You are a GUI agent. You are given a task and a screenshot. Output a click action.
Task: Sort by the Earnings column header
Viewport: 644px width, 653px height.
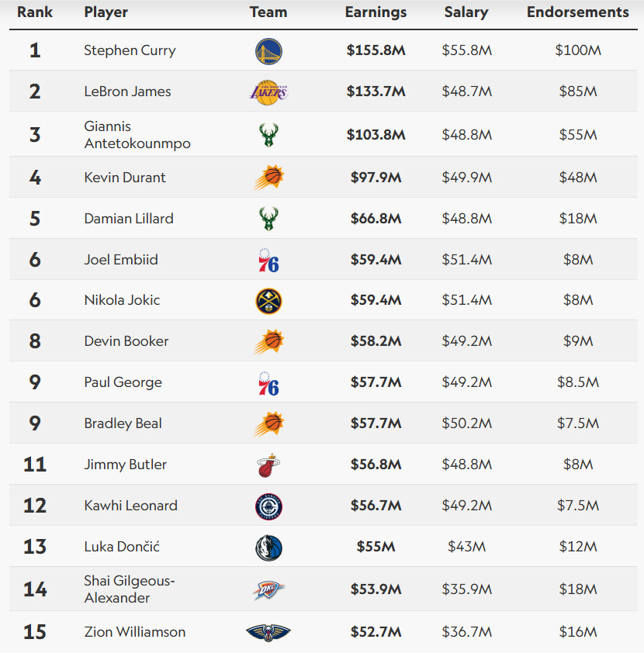[376, 12]
